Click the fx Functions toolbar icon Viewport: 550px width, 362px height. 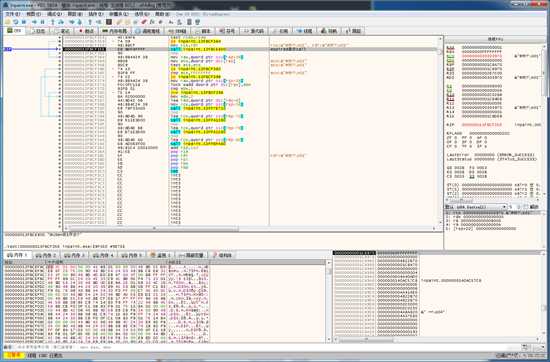(x=152, y=22)
